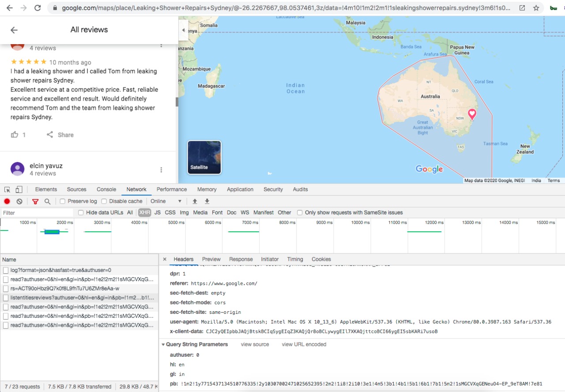Open the Initiator tab
Screen dimensions: 565x392
click(270, 259)
